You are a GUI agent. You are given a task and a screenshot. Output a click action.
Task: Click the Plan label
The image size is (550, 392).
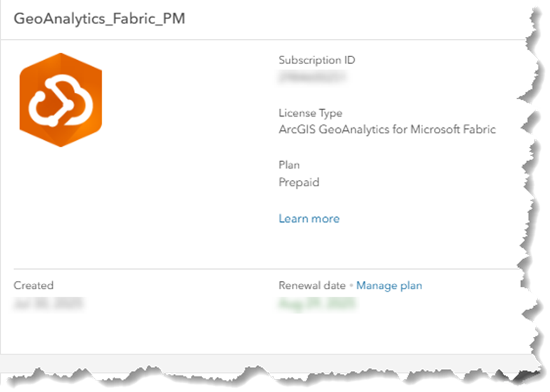[289, 165]
